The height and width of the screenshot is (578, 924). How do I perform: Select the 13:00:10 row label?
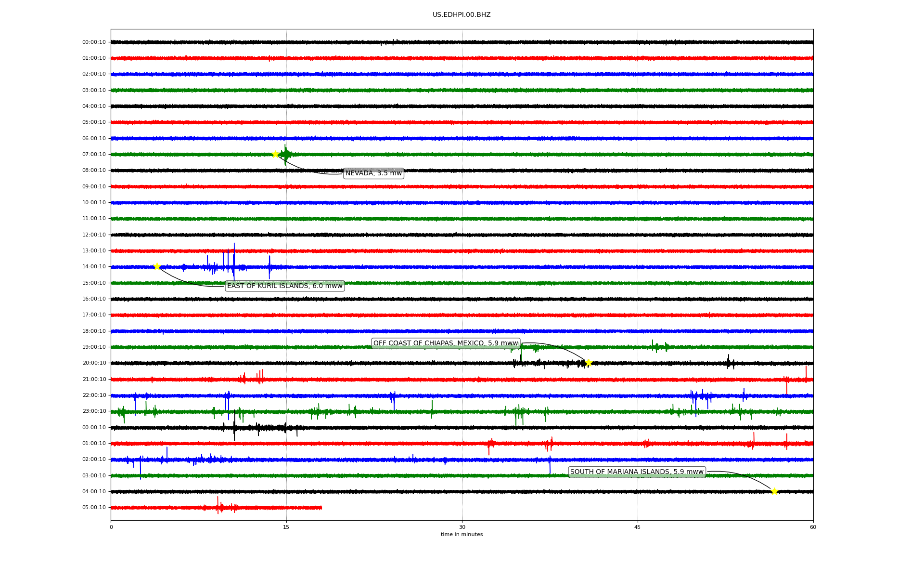[94, 251]
